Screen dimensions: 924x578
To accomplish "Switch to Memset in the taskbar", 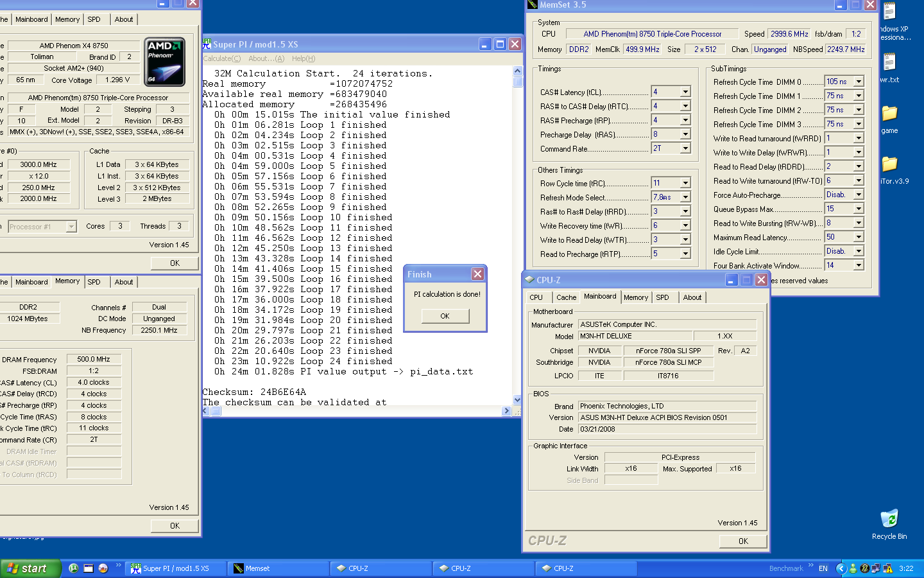I will click(x=279, y=568).
